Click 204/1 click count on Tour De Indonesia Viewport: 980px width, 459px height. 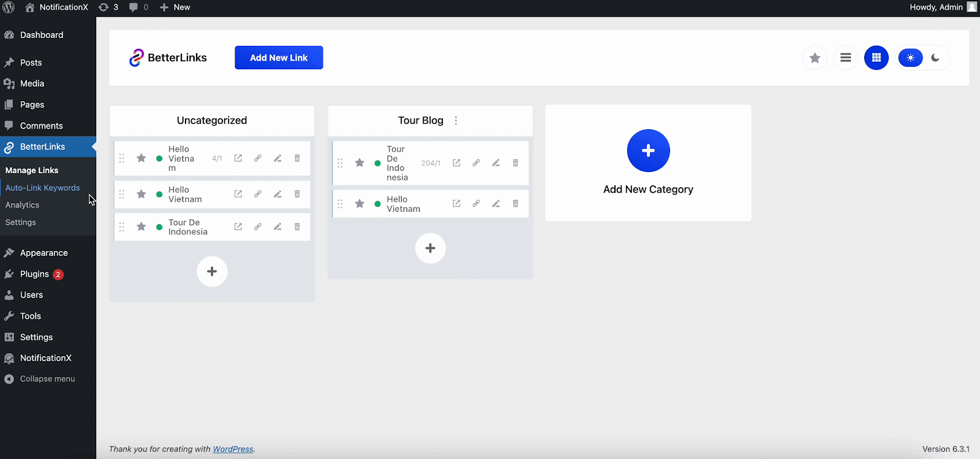[431, 163]
